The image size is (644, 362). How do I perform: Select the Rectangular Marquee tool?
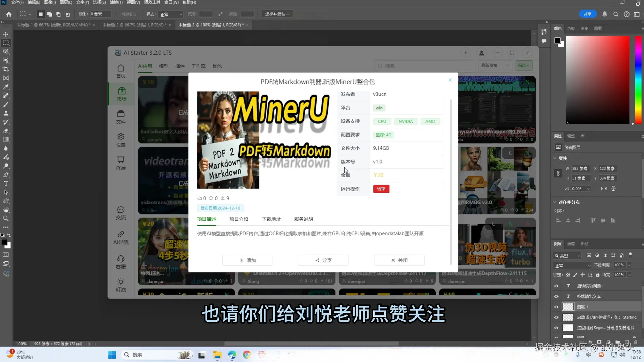[x=6, y=43]
